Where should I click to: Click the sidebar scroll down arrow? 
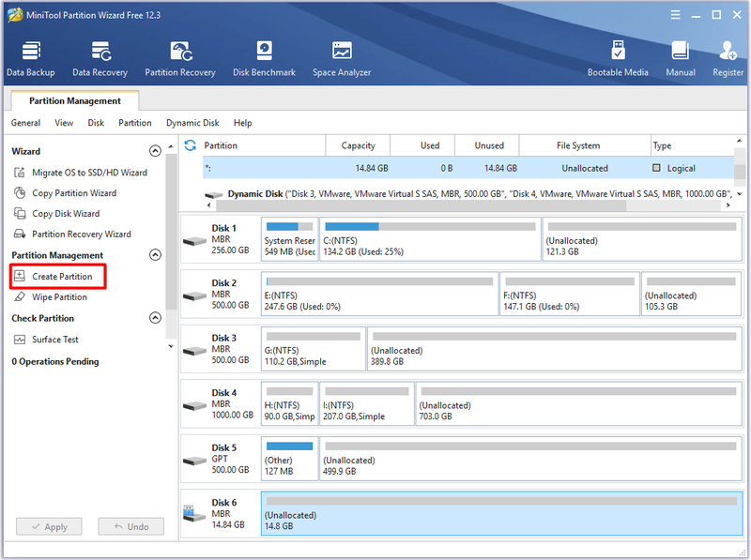tap(171, 346)
